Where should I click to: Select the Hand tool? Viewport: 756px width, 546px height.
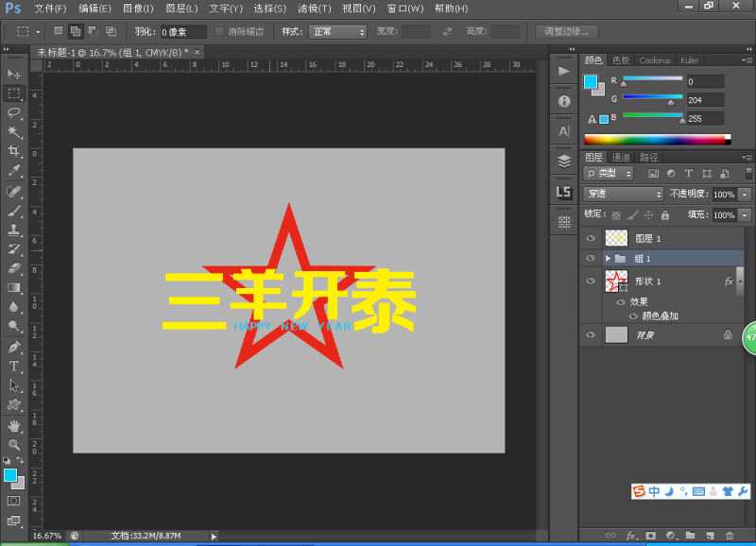[14, 425]
